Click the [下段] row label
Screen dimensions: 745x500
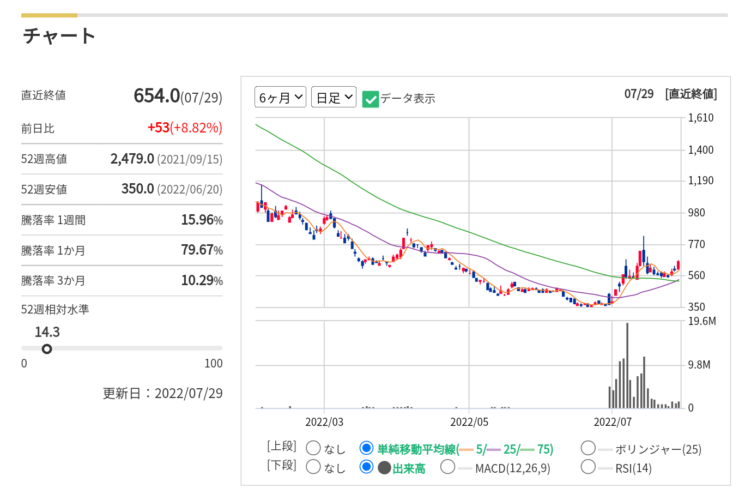[281, 465]
